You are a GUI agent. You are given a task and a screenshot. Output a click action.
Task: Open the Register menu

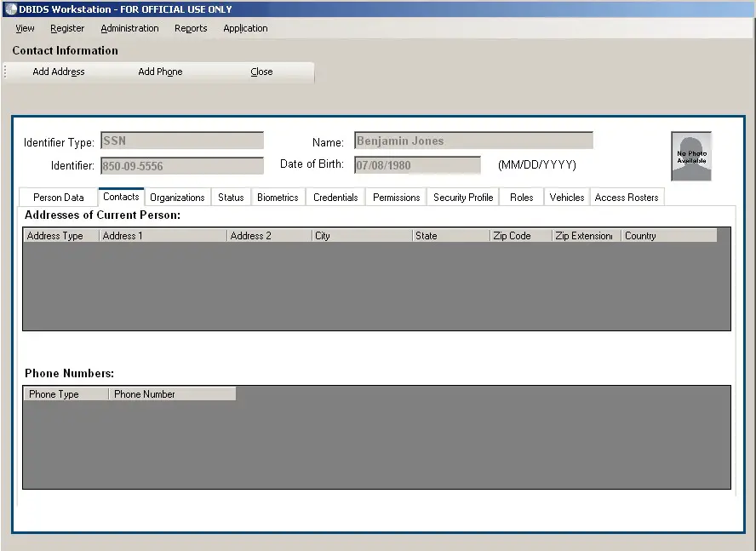click(x=67, y=28)
